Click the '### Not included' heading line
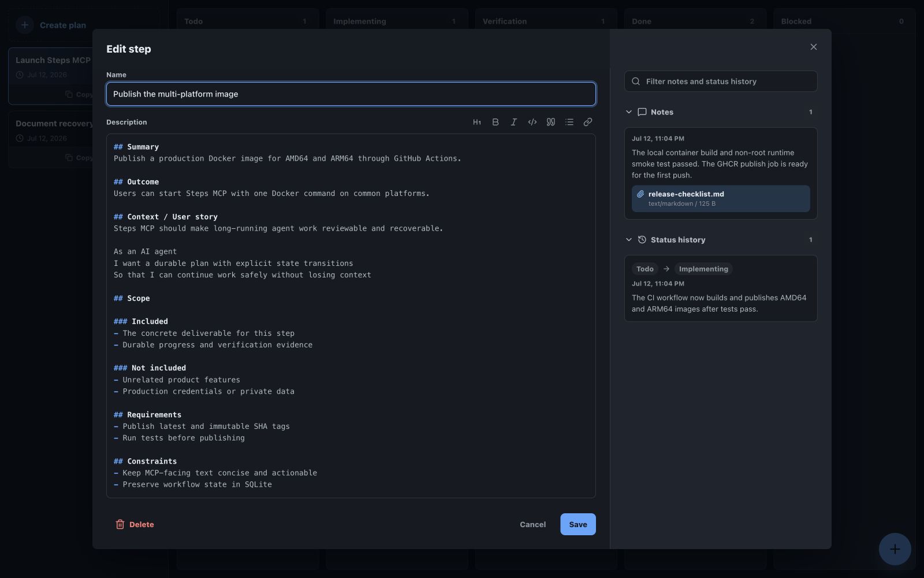The width and height of the screenshot is (924, 578). pos(150,368)
